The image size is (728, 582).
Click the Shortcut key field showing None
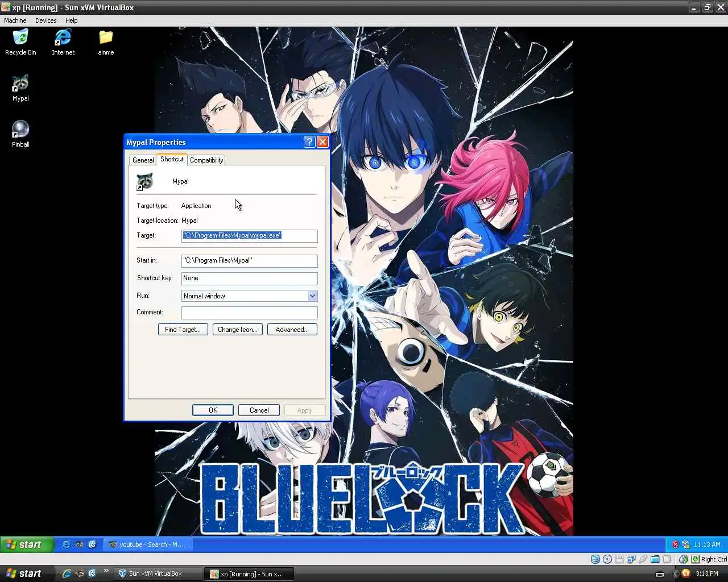pos(250,278)
